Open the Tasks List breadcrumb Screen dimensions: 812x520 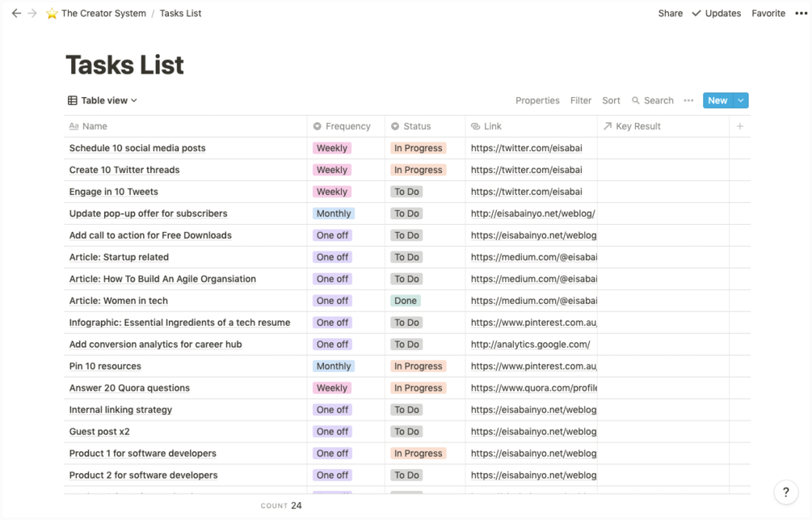[180, 13]
